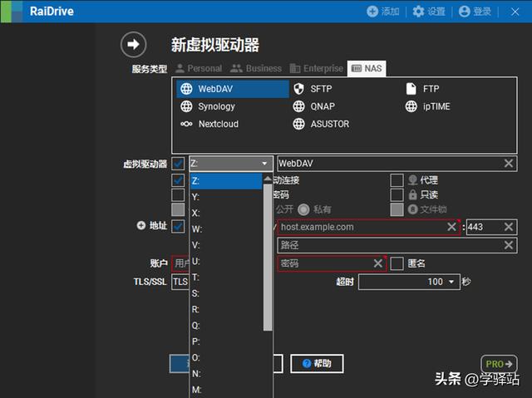Select drive letter X:
Image resolution: width=532 pixels, height=398 pixels.
[225, 213]
